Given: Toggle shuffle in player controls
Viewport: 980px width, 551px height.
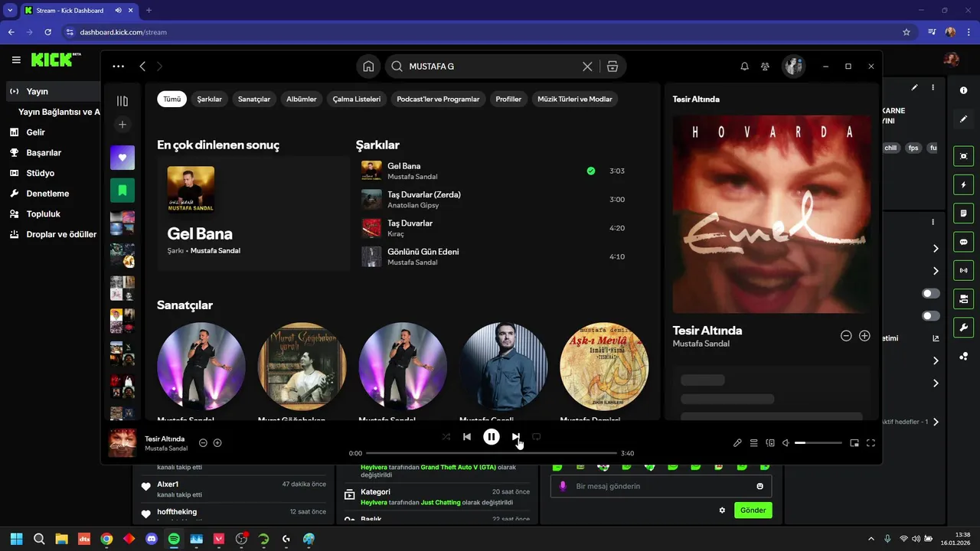Looking at the screenshot, I should pyautogui.click(x=446, y=437).
